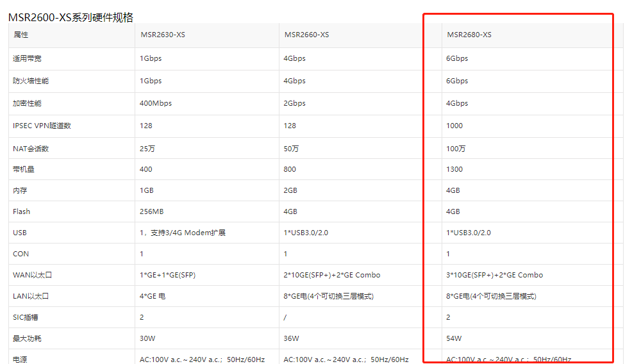
Task: Select the 50万 NAT sessions value
Action: [x=291, y=149]
